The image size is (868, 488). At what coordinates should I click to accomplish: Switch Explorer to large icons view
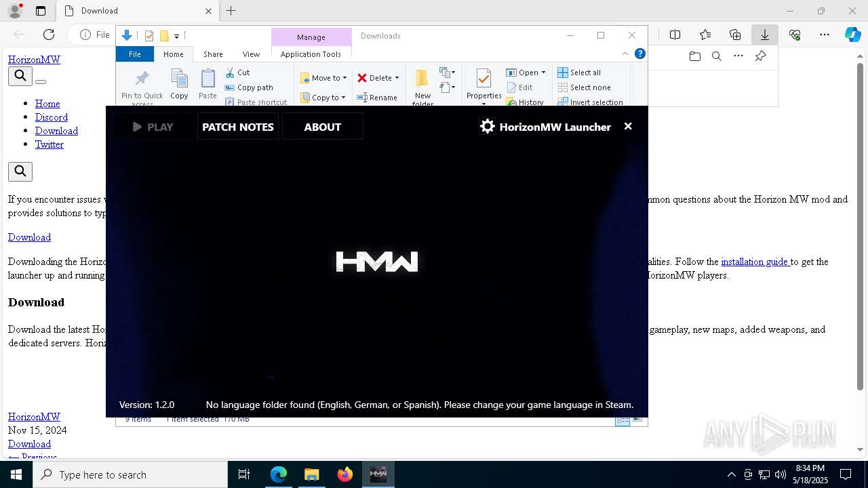(637, 420)
